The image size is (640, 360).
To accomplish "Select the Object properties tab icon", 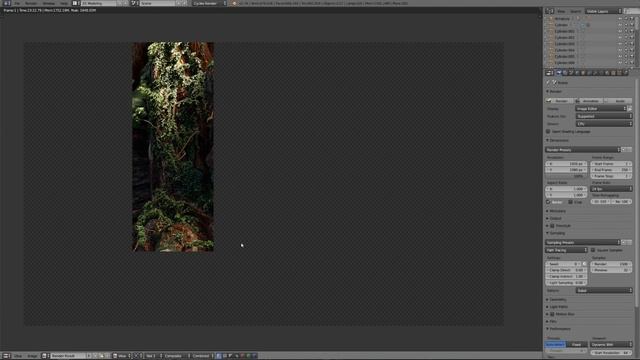I will click(583, 73).
